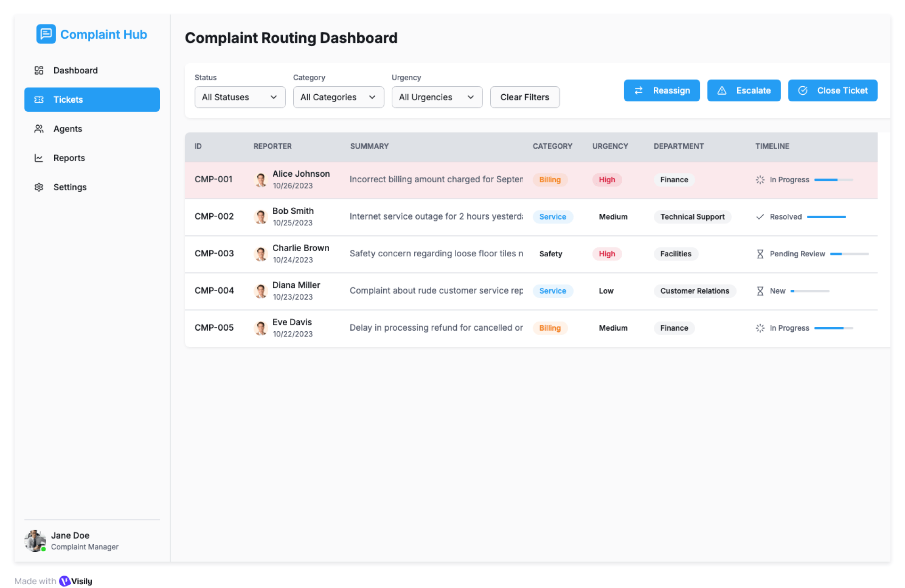Click hourglass icon in CMP-003 Pending Review
905x588 pixels.
(760, 254)
